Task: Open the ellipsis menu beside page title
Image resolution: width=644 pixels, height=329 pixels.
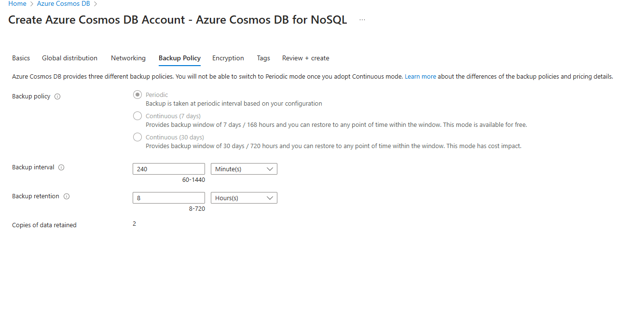Action: (x=362, y=20)
